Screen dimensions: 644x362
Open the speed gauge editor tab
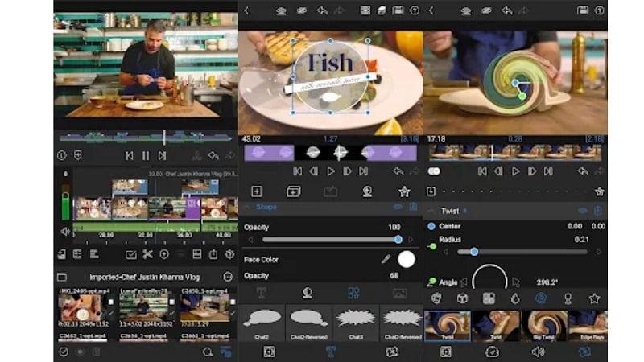click(x=492, y=352)
